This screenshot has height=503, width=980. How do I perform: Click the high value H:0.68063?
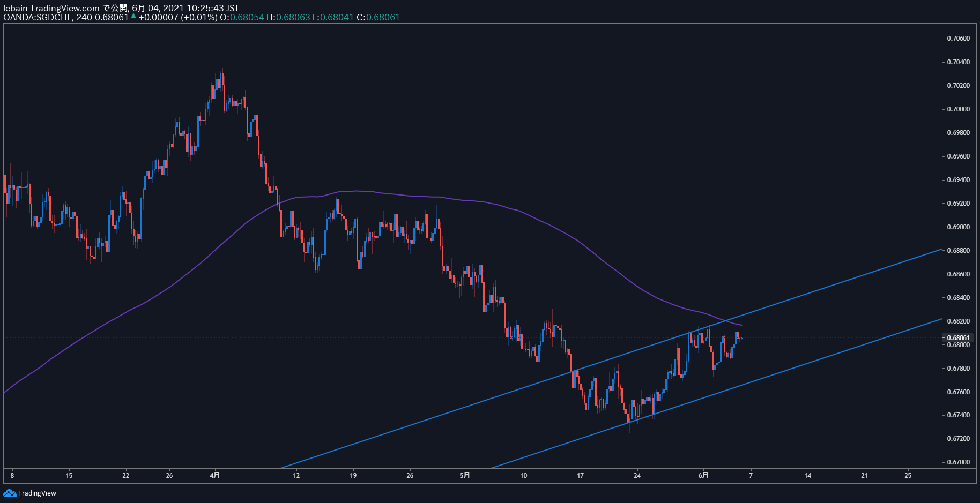pos(288,17)
